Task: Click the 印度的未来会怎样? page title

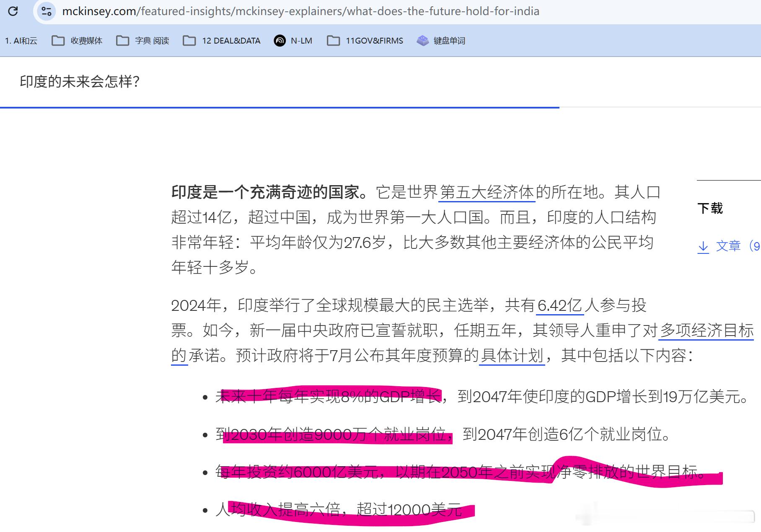Action: tap(80, 82)
